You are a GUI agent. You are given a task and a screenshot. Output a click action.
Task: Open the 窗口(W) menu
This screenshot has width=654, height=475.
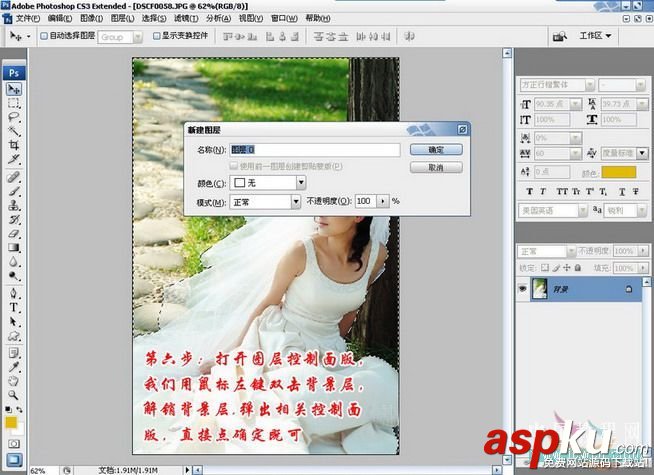(x=284, y=18)
